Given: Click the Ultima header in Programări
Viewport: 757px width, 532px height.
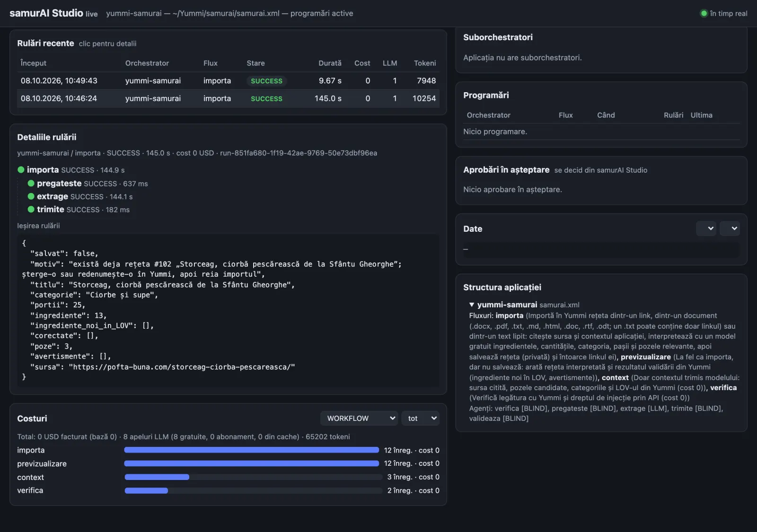Looking at the screenshot, I should click(701, 115).
